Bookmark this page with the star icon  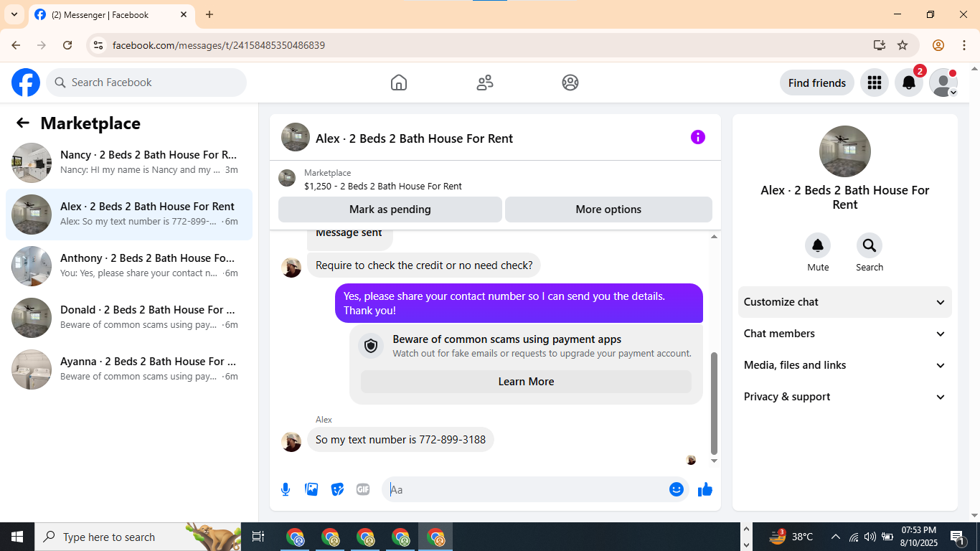pyautogui.click(x=903, y=45)
